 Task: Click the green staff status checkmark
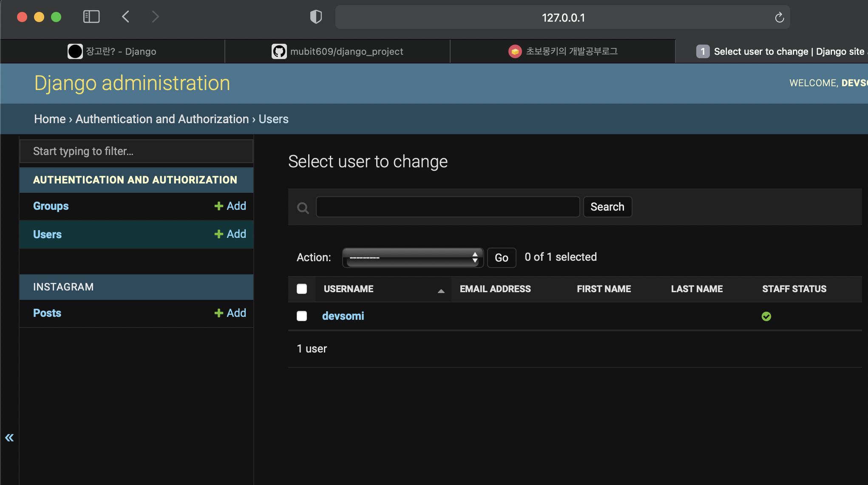766,316
